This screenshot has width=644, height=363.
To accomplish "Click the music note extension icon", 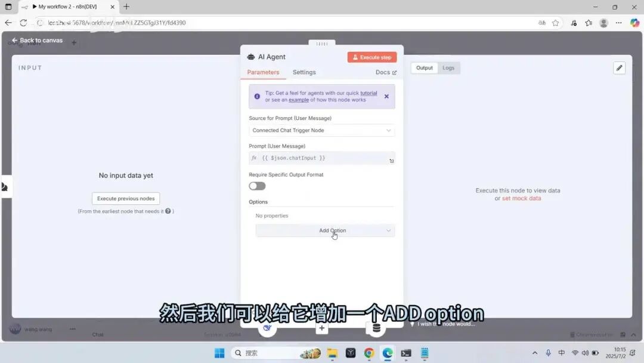I will (574, 23).
